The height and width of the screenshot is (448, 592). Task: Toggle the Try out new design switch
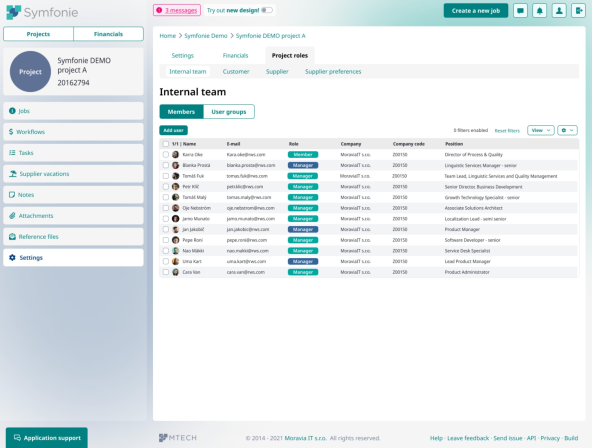[x=267, y=10]
